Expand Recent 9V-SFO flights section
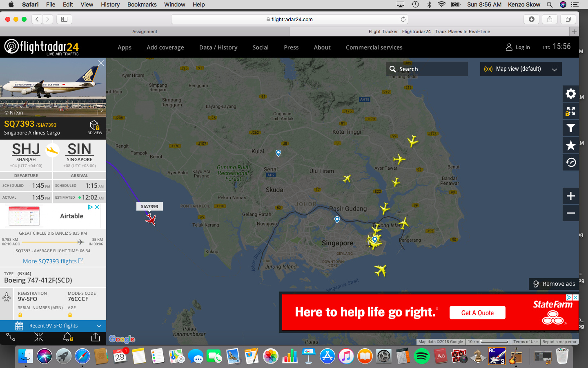The height and width of the screenshot is (368, 588). pos(53,326)
